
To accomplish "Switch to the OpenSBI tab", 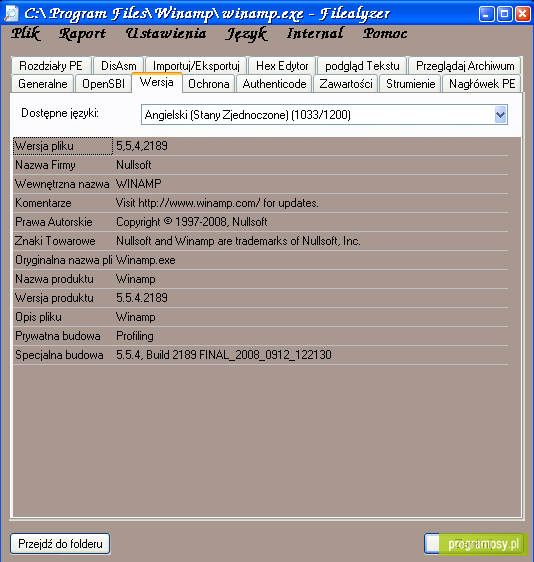I will [x=104, y=84].
